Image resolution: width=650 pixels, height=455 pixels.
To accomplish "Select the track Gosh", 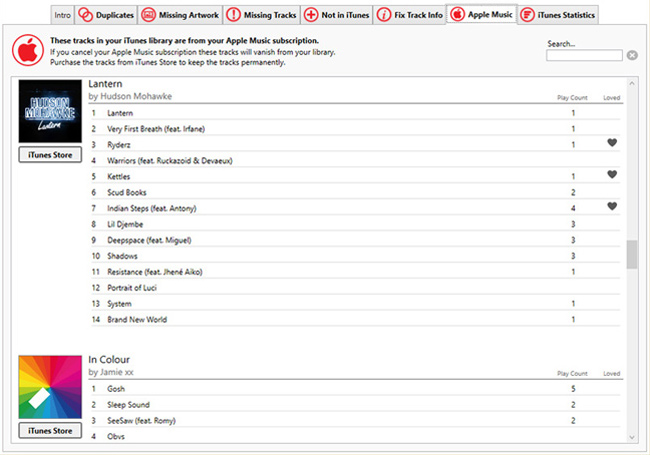I will pyautogui.click(x=355, y=389).
